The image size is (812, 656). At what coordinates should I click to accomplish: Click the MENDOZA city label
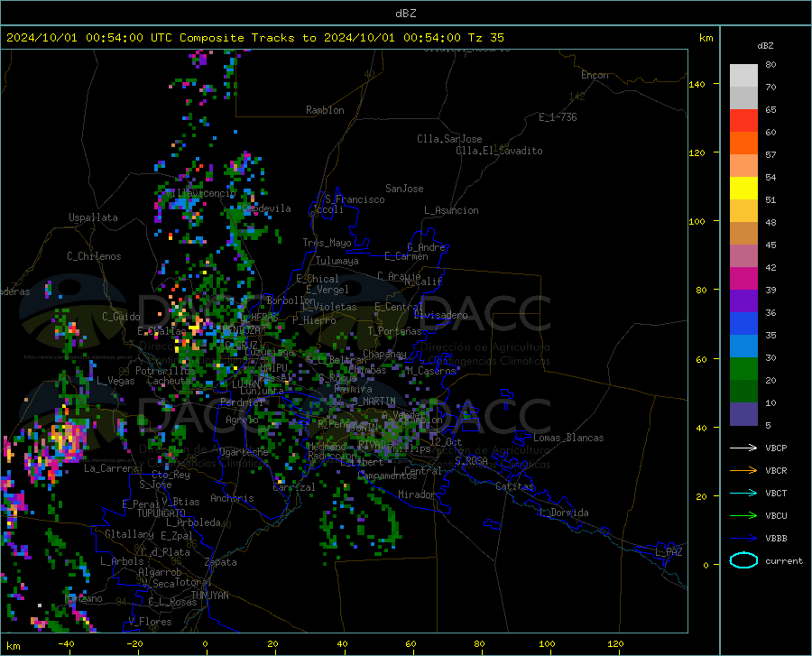[x=241, y=330]
